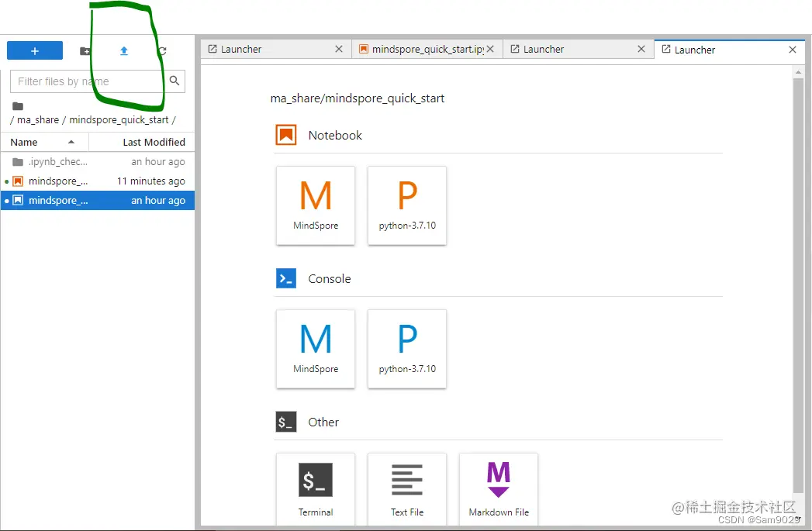Create a new folder via folder-plus icon
The height and width of the screenshot is (531, 812).
coord(85,50)
